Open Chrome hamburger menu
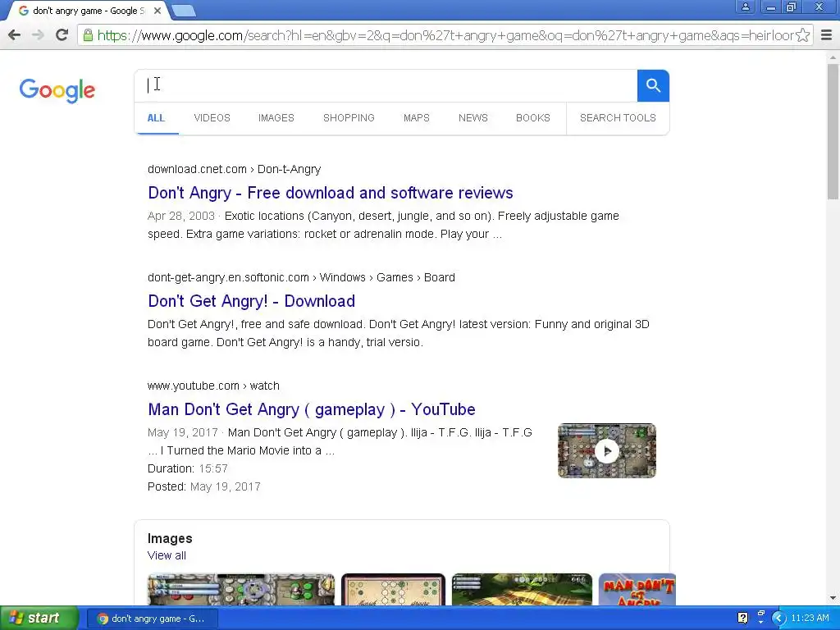 click(x=827, y=35)
